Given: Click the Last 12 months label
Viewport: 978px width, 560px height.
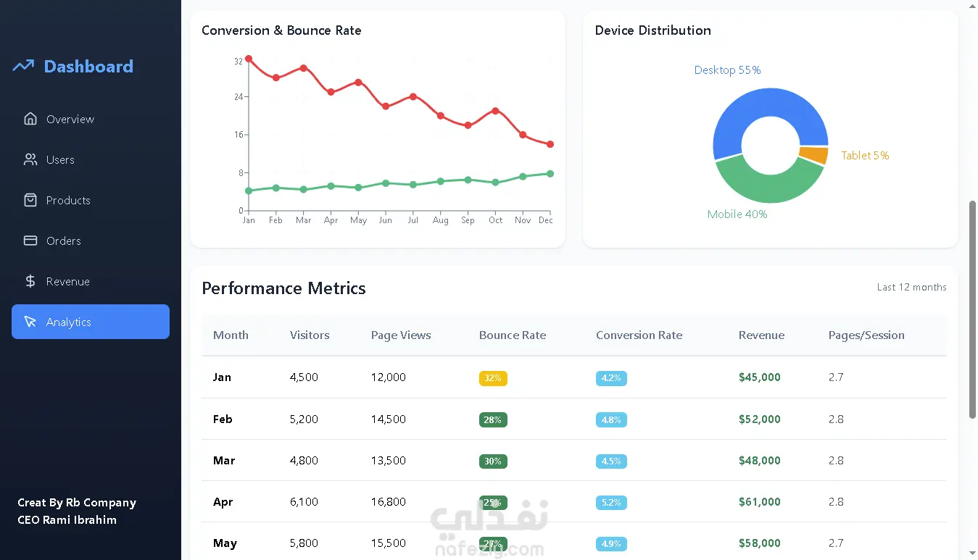Looking at the screenshot, I should (911, 288).
